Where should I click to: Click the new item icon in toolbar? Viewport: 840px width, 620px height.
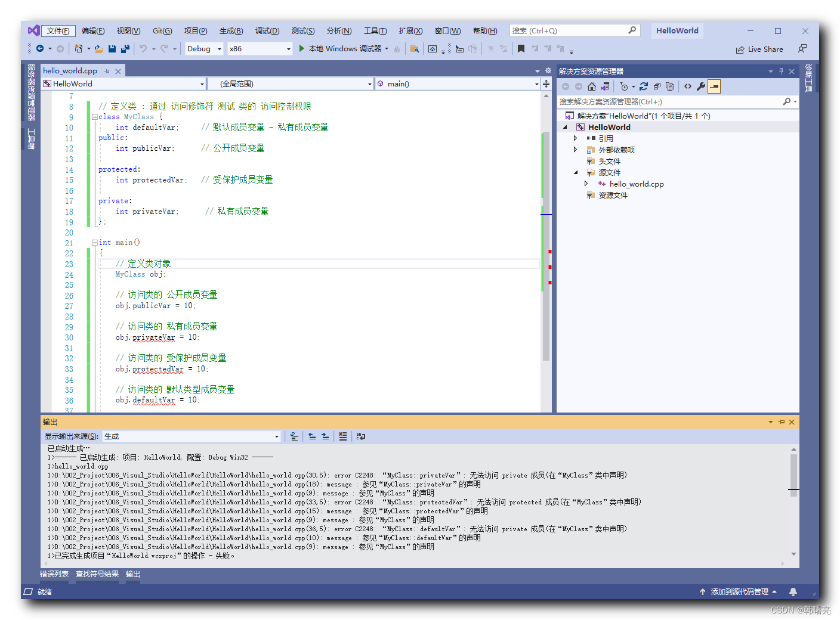pyautogui.click(x=79, y=49)
